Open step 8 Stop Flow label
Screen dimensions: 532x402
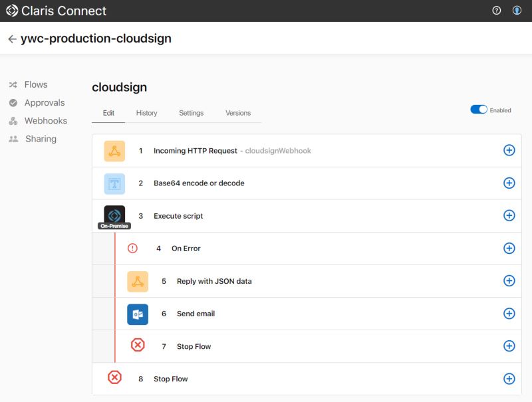pos(171,379)
